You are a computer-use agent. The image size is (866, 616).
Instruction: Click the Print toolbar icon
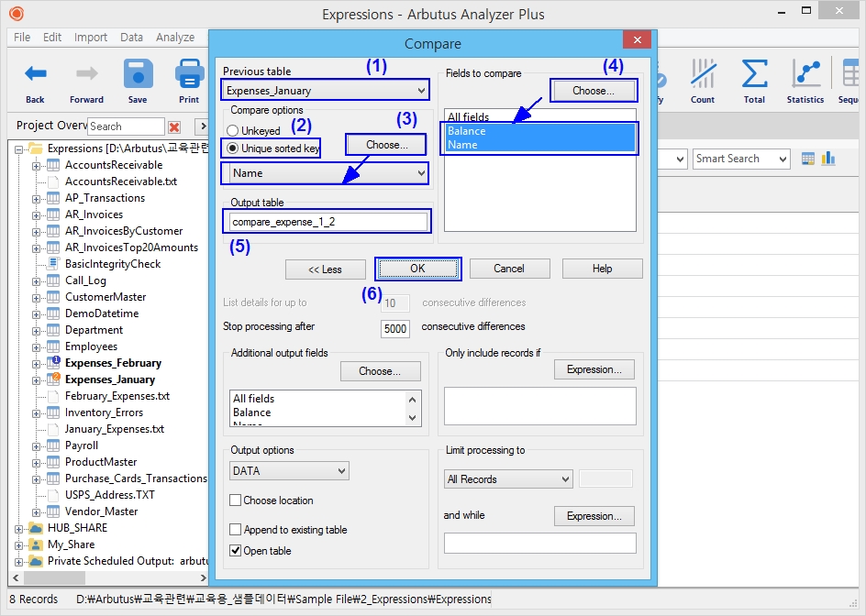pyautogui.click(x=189, y=74)
